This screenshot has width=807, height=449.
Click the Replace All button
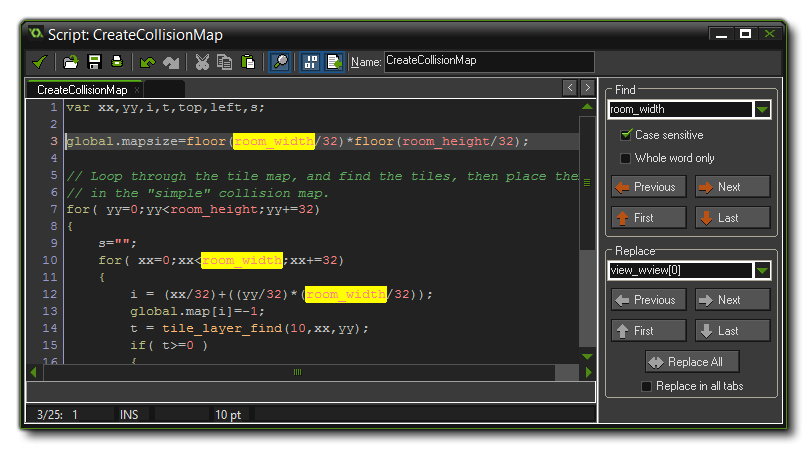coord(691,362)
